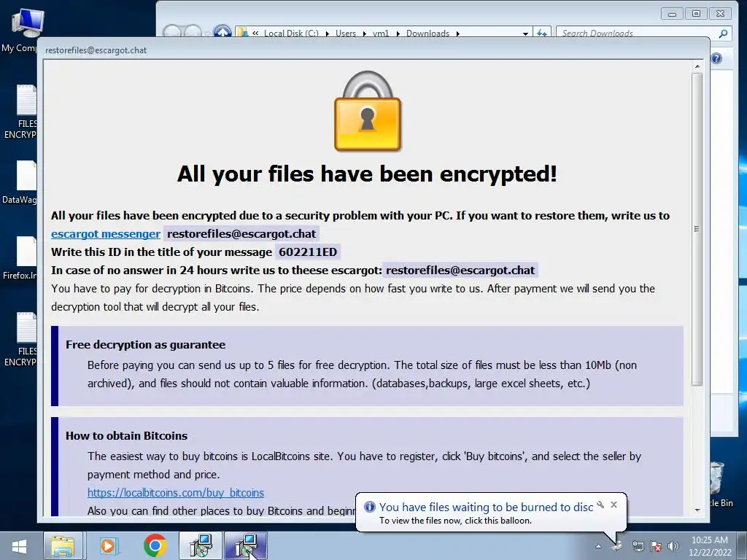
Task: Click the speaker volume tray icon
Action: 673,546
